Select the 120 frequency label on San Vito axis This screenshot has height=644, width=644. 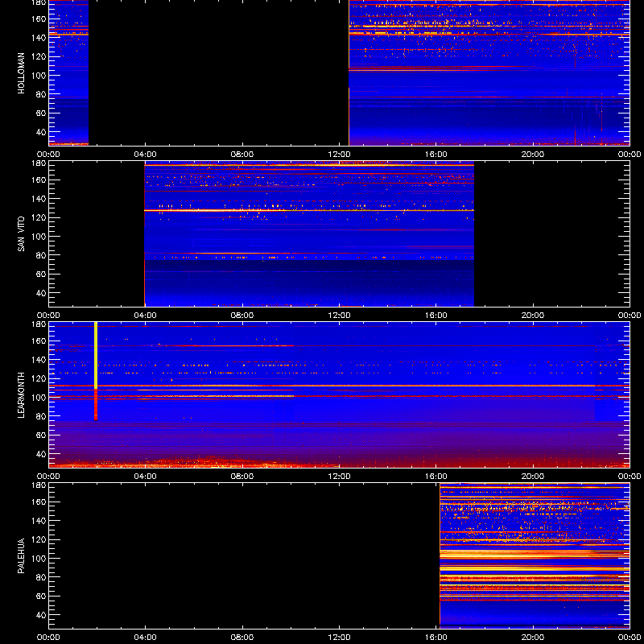click(39, 217)
